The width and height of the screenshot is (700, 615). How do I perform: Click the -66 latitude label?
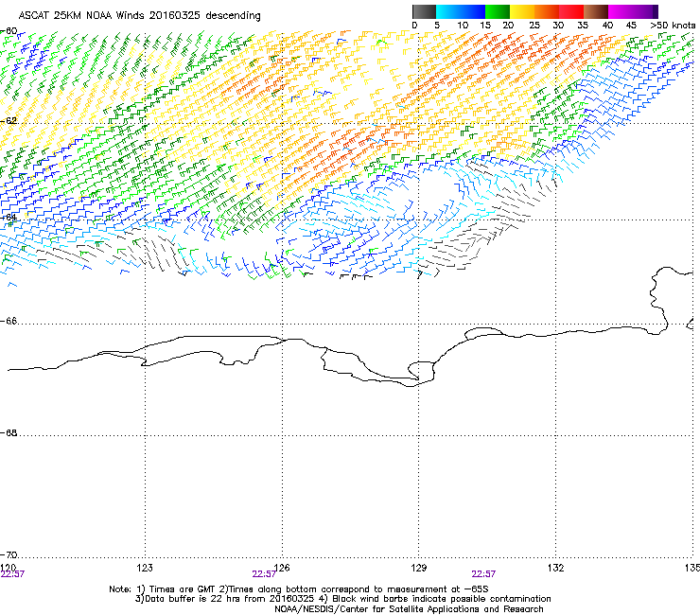point(9,321)
